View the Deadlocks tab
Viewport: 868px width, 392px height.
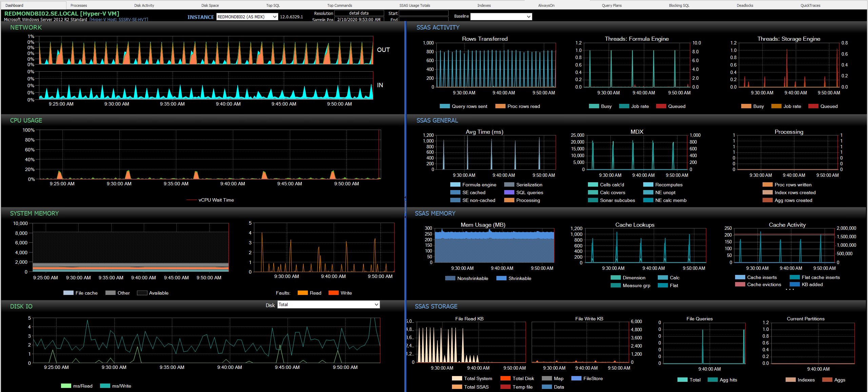745,5
